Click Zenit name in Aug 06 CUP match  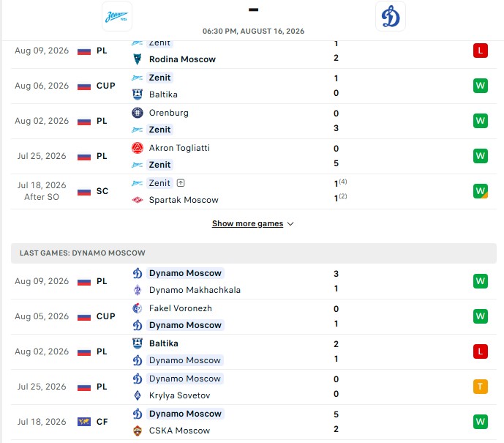[x=159, y=78]
